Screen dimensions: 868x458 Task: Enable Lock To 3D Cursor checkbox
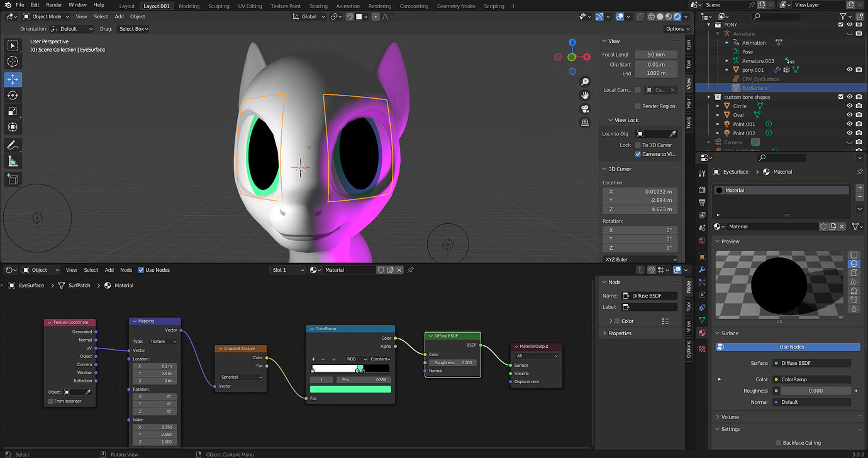pos(638,145)
